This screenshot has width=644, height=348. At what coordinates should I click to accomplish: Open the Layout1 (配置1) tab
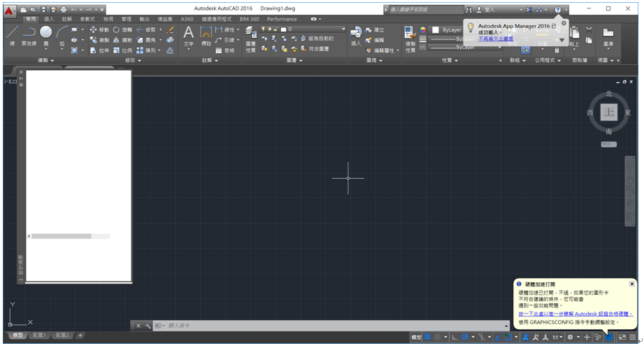click(x=39, y=335)
